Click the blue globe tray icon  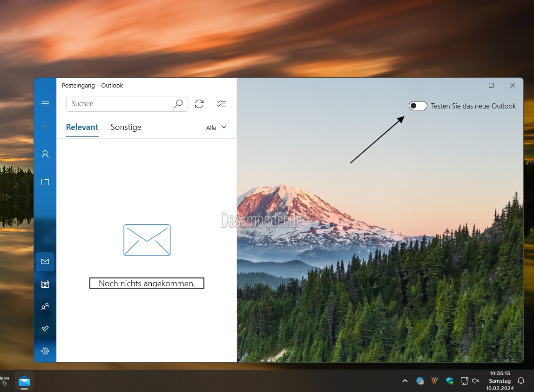pos(420,381)
